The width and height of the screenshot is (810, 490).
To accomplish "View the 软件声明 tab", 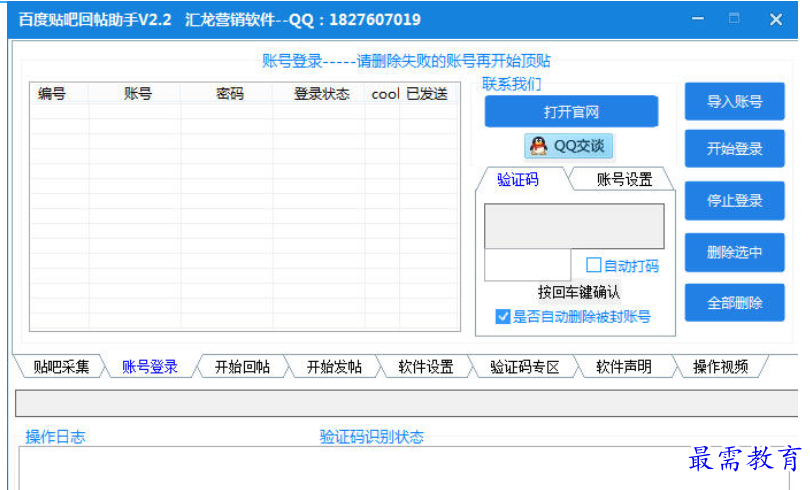I will click(x=624, y=367).
